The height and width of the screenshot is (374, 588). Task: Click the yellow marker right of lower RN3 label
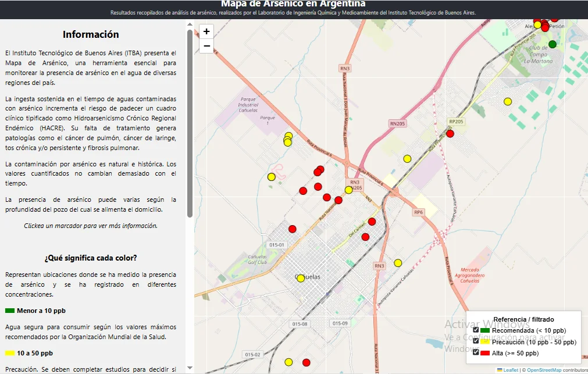(398, 263)
